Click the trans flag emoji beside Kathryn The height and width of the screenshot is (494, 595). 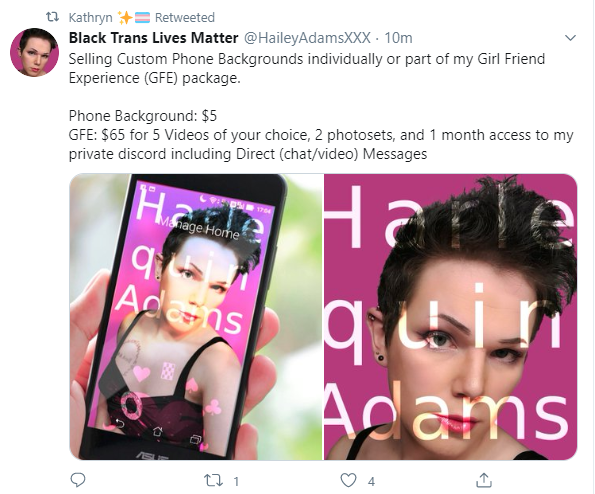[x=142, y=17]
